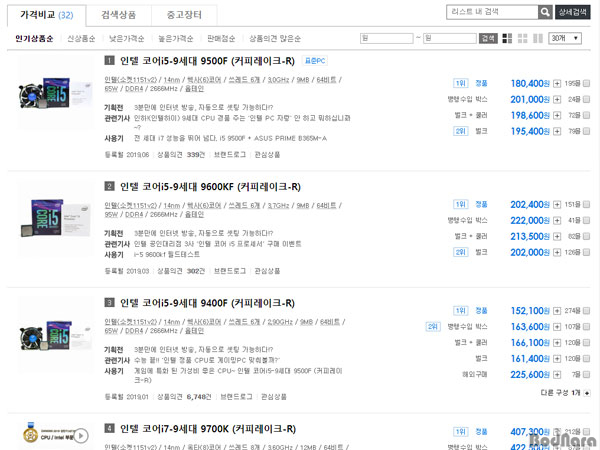Click the maximum price input field
The width and height of the screenshot is (600, 450).
point(450,38)
